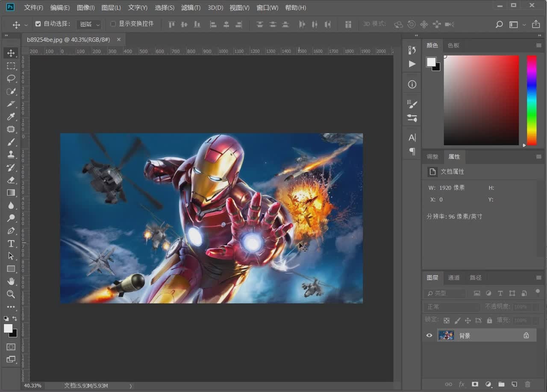This screenshot has height=392, width=547.
Task: Open the 窗口(W) menu
Action: click(268, 8)
